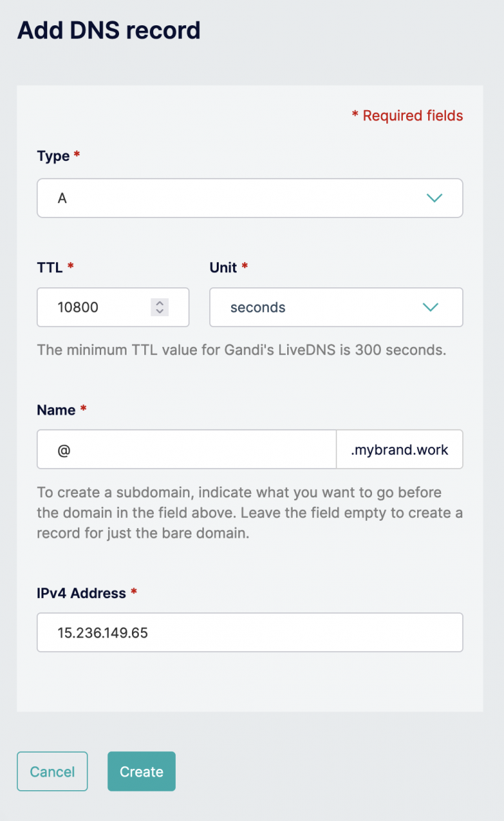The width and height of the screenshot is (504, 821).
Task: Click the chevron arrow in Type selector
Action: point(434,198)
